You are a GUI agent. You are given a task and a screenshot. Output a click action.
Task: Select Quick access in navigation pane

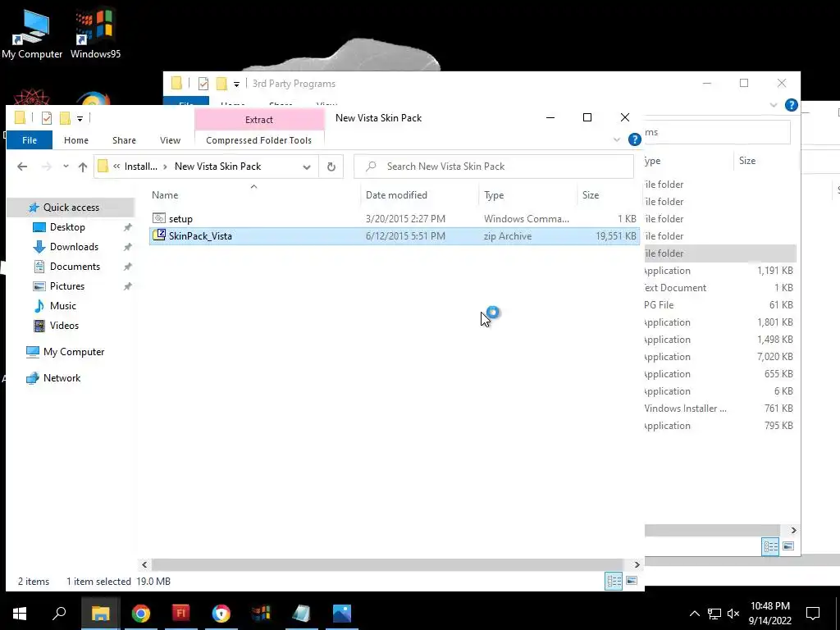[71, 208]
